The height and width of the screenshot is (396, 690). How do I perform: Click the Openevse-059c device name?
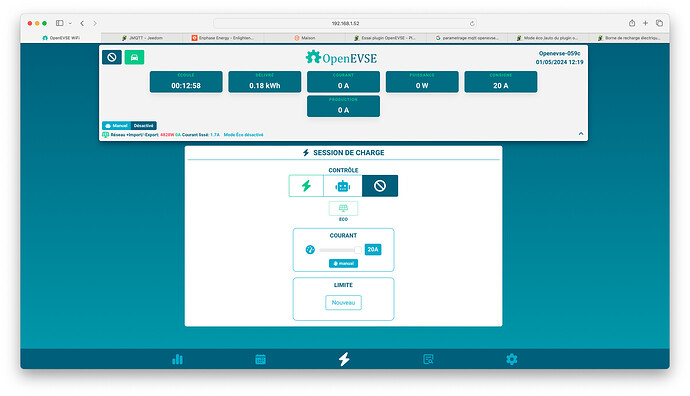click(x=559, y=53)
